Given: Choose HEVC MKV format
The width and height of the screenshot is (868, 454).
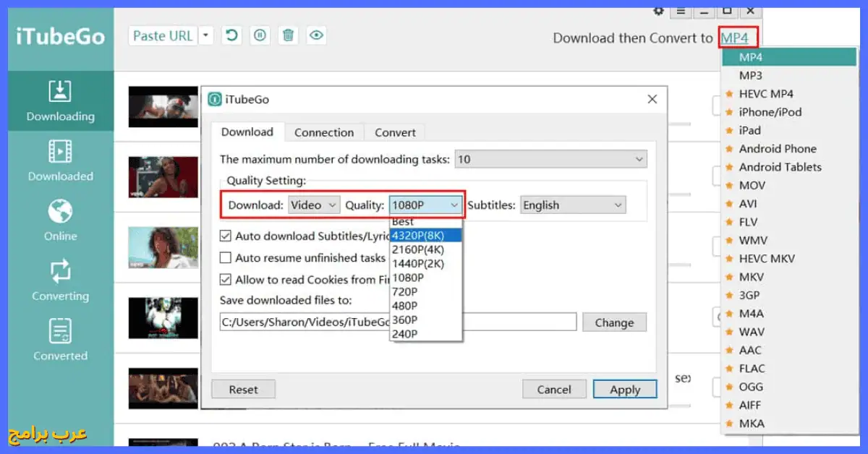Looking at the screenshot, I should (788, 259).
